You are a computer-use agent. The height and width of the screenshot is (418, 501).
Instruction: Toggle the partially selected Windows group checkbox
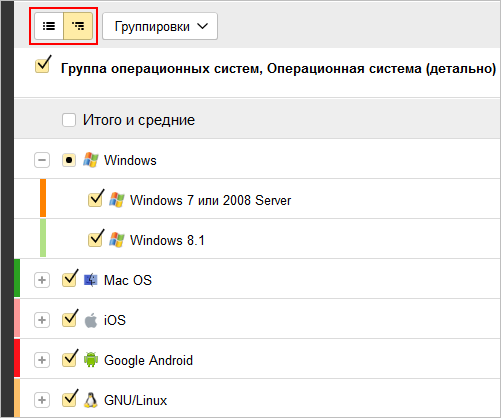[69, 160]
